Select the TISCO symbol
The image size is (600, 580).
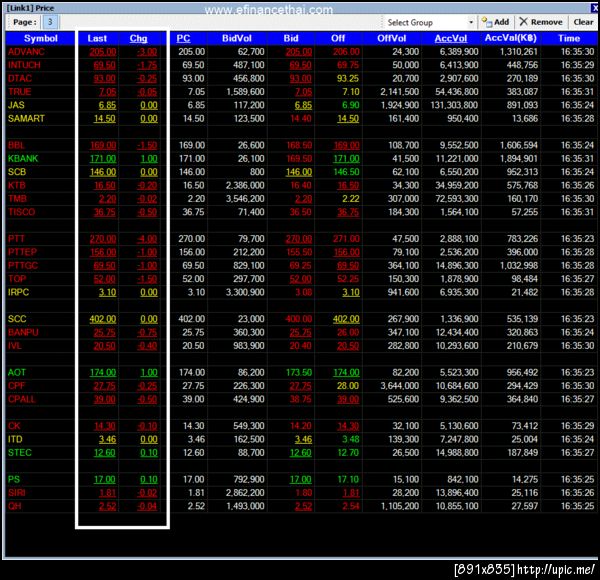(x=21, y=212)
